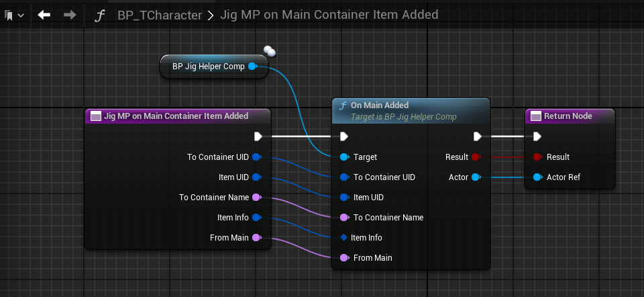
Task: Click the replicated icon above BP Jig Helper Comp
Action: [x=270, y=51]
